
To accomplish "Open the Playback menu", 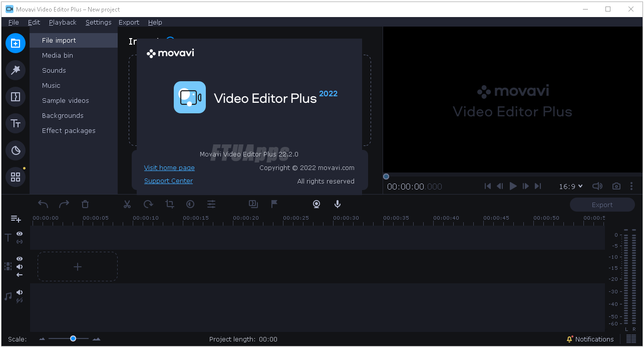I will tap(63, 22).
